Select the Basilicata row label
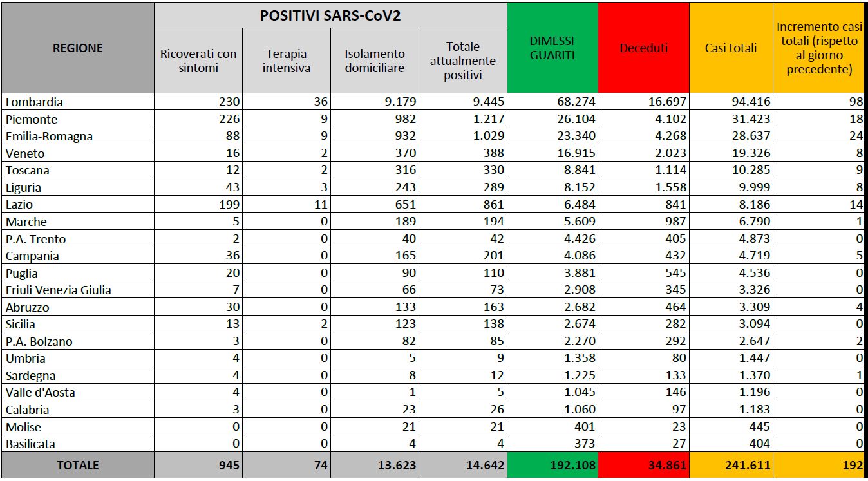 [x=30, y=444]
